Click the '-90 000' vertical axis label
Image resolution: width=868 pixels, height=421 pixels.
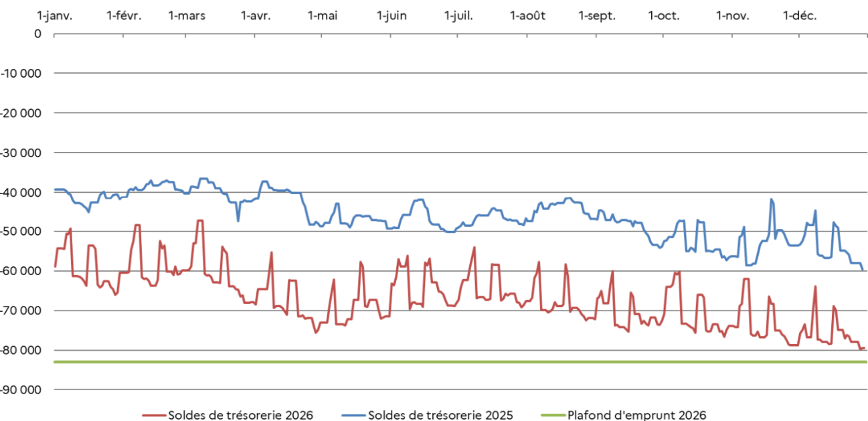click(x=23, y=390)
